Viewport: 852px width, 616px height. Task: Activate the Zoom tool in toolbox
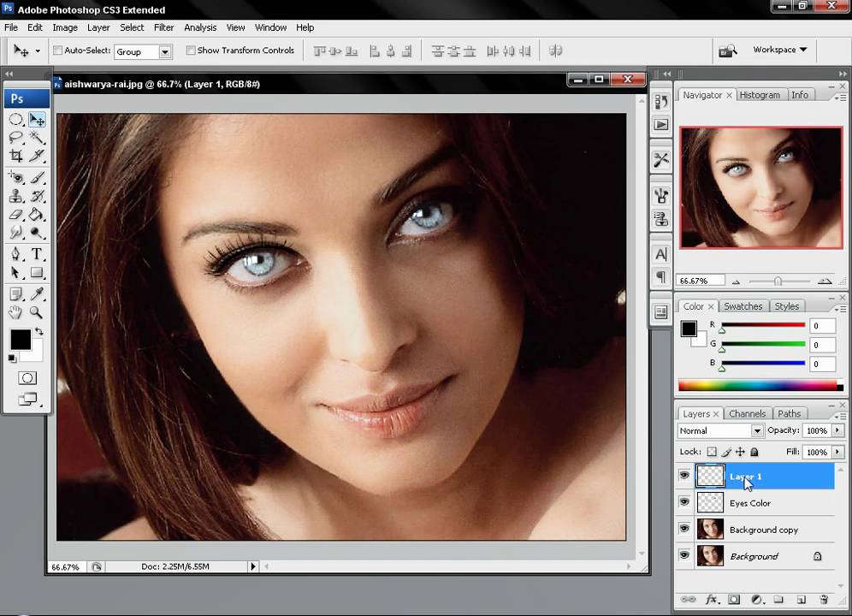(37, 313)
